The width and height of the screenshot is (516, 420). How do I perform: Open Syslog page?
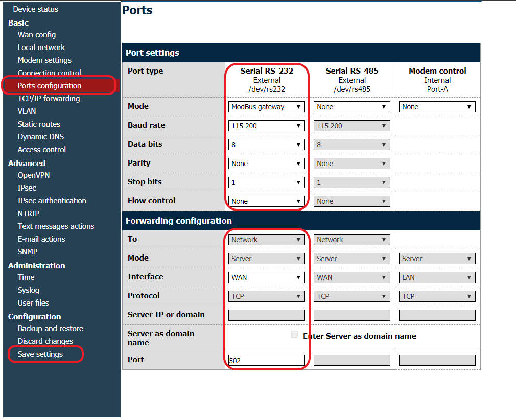tap(28, 290)
